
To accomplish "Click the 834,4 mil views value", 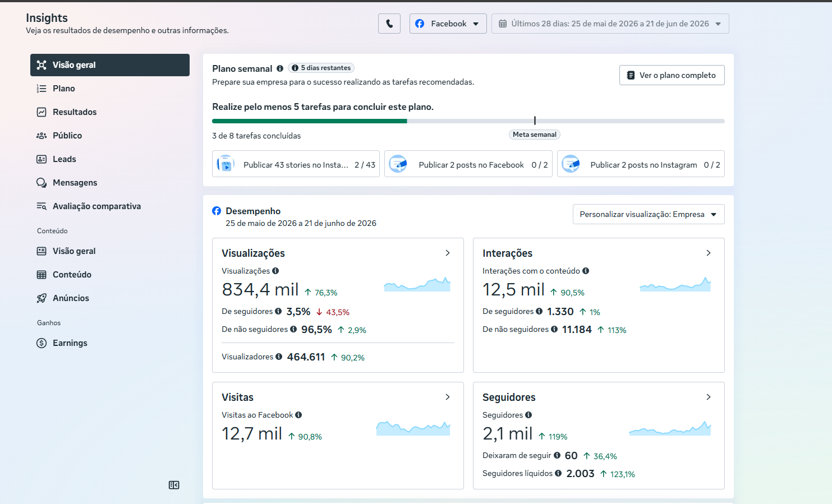I will pyautogui.click(x=260, y=289).
